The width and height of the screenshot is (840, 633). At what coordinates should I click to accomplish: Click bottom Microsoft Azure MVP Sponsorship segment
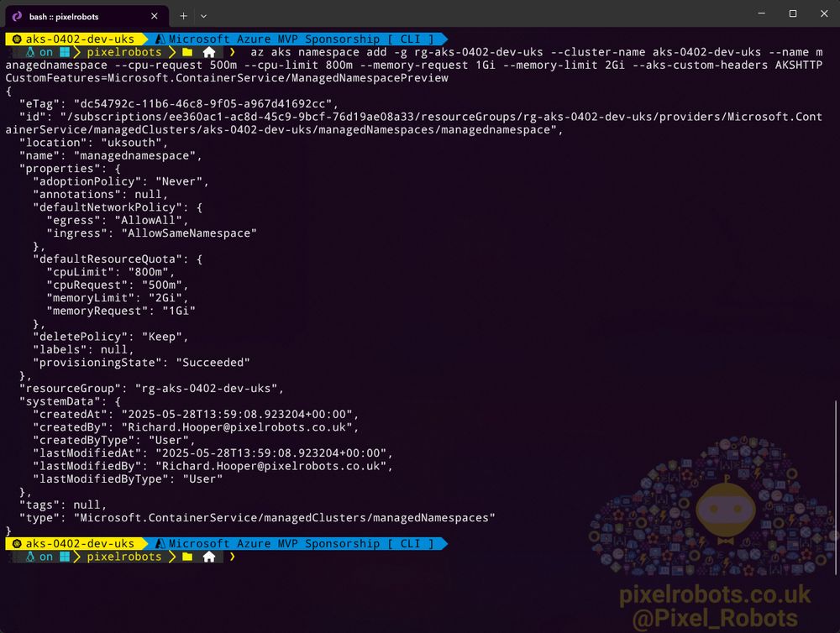[297, 543]
